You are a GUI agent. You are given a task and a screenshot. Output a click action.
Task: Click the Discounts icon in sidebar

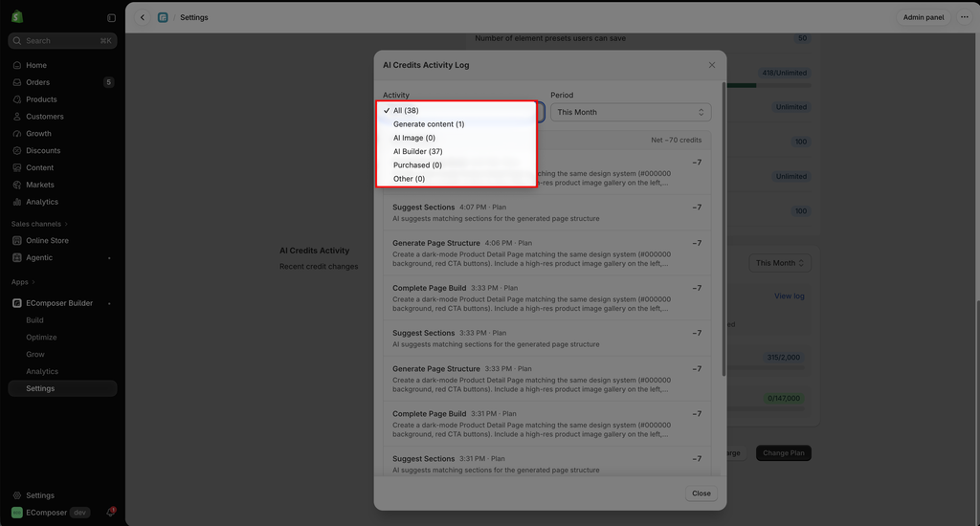17,150
